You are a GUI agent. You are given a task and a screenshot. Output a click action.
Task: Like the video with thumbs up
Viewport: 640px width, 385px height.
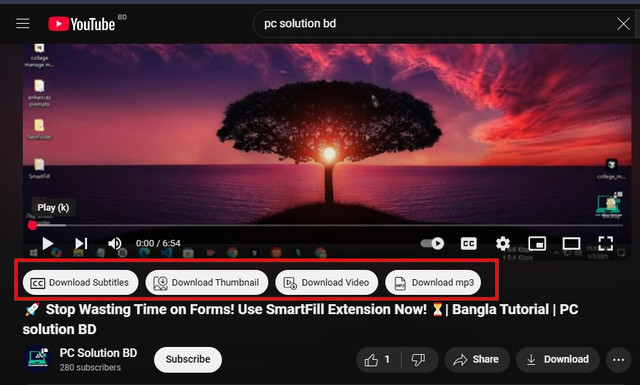click(x=378, y=360)
